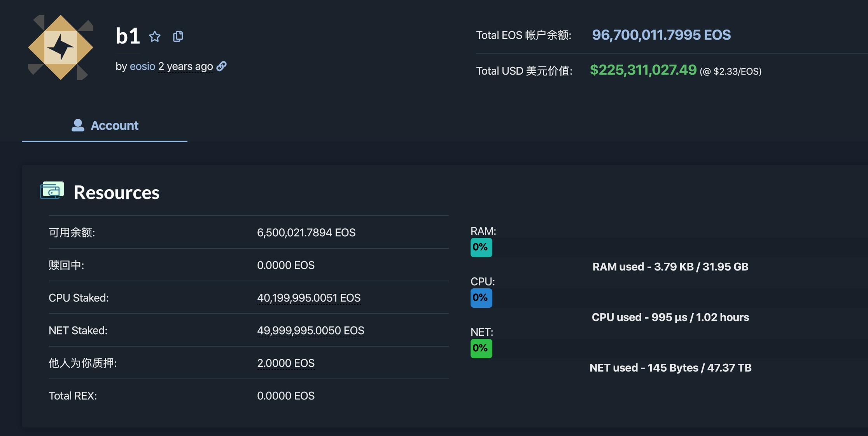This screenshot has width=868, height=436.
Task: Click the Total REX value
Action: click(x=286, y=396)
